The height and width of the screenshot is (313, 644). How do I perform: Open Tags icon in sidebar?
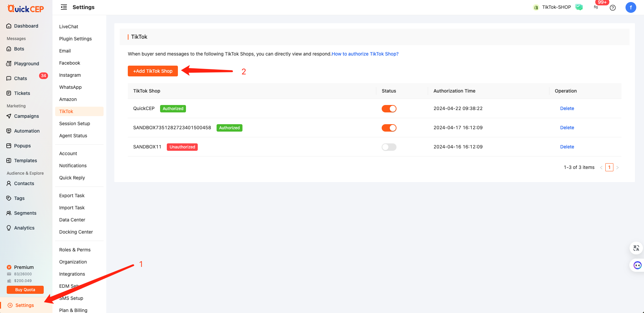9,198
